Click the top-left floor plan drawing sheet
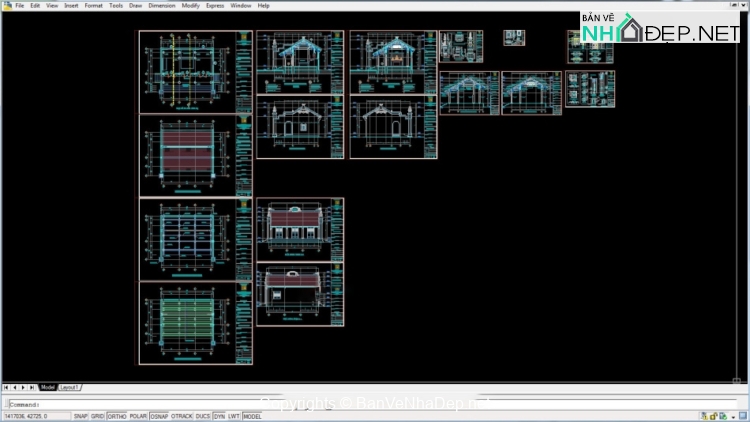This screenshot has height=422, width=750. 195,72
